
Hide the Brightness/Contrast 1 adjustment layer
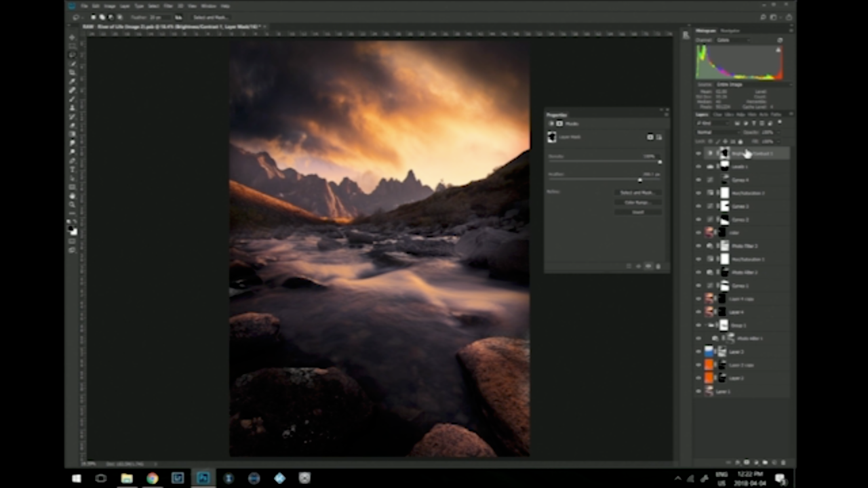point(698,153)
